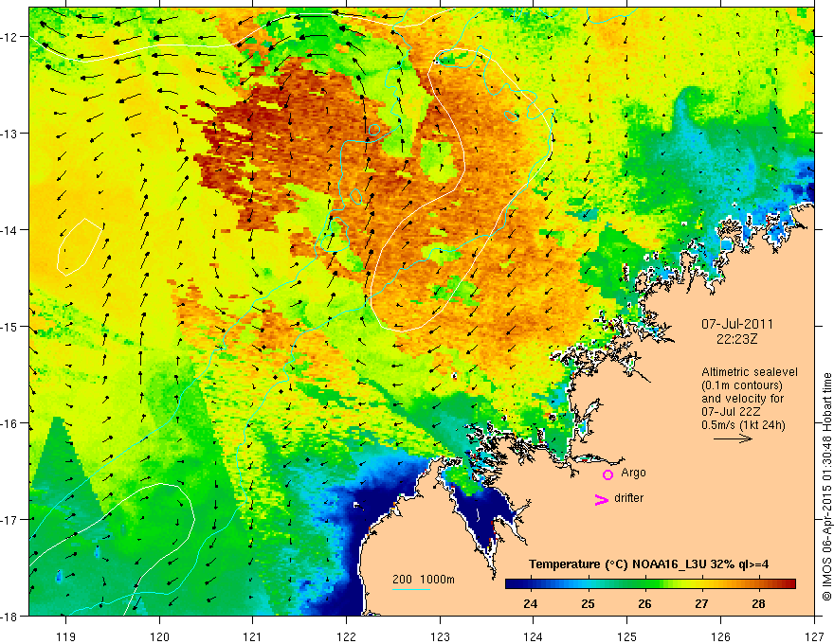The image size is (834, 644).
Task: Click the color bar value 28
Action: 759,603
